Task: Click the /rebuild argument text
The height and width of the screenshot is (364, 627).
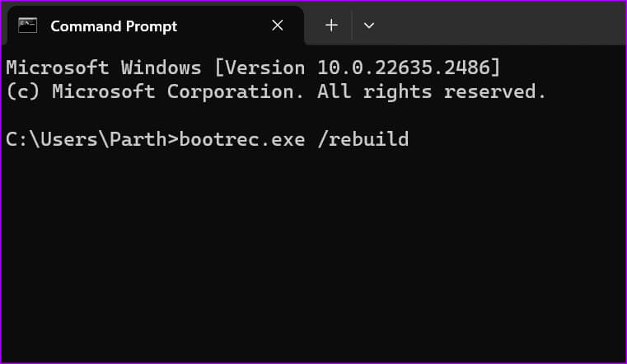Action: (363, 139)
